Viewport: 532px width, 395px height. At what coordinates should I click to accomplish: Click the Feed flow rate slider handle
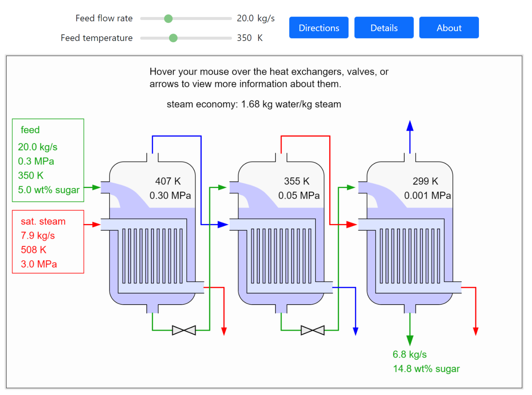[x=168, y=18]
